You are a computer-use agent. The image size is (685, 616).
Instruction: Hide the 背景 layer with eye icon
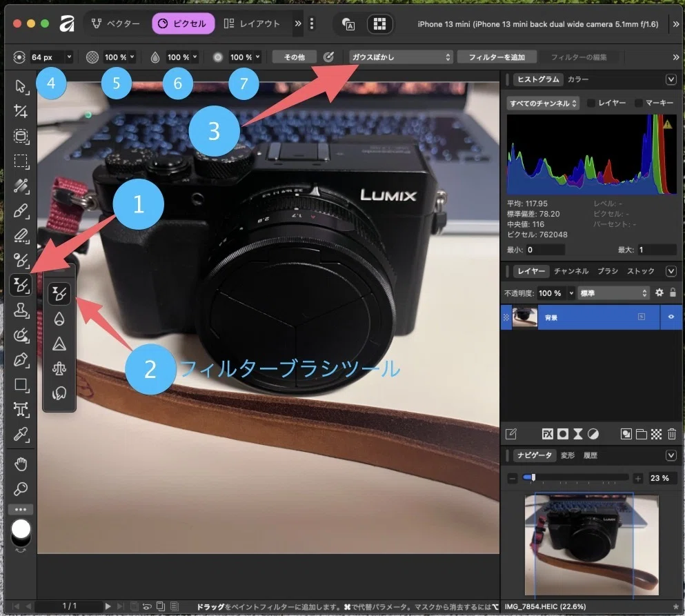671,317
